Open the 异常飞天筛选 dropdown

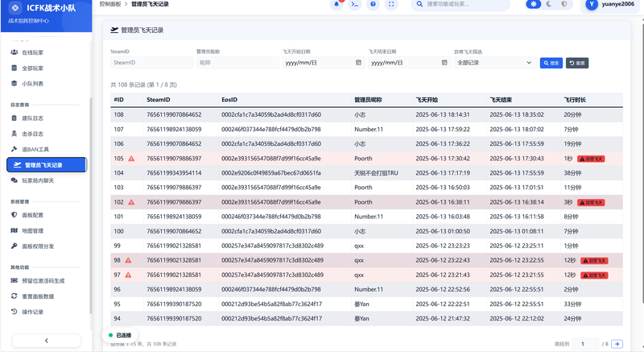[493, 62]
